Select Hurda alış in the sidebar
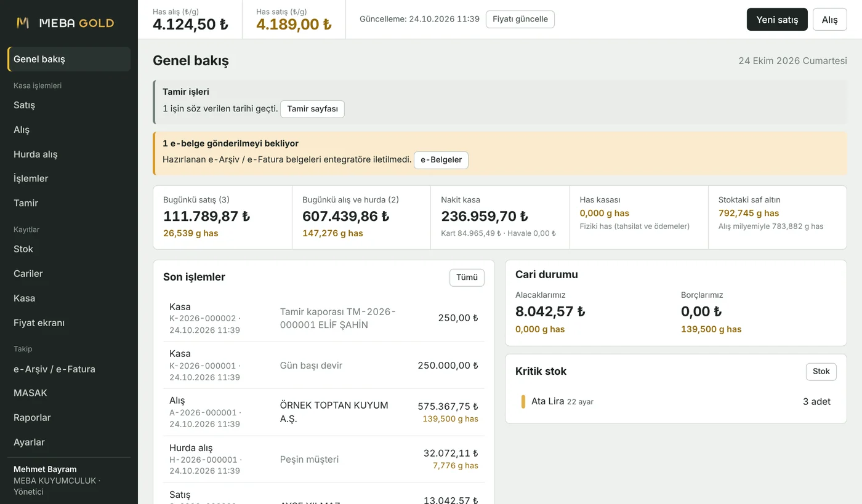The image size is (862, 504). pos(69,154)
